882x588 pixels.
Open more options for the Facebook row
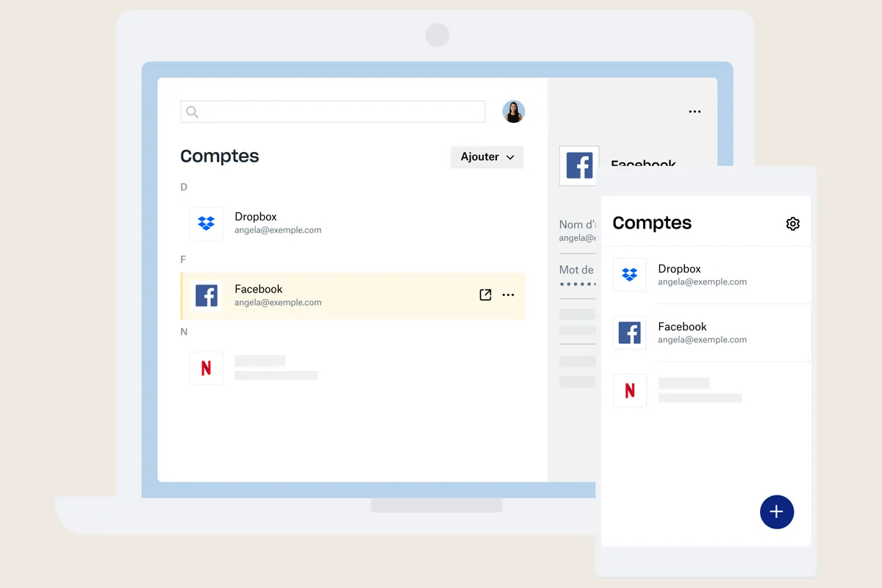508,295
